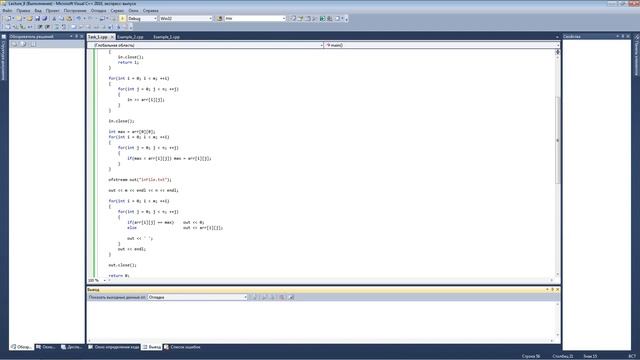640x360 pixels.
Task: Switch to the Example_1.cpp tab
Action: point(166,37)
